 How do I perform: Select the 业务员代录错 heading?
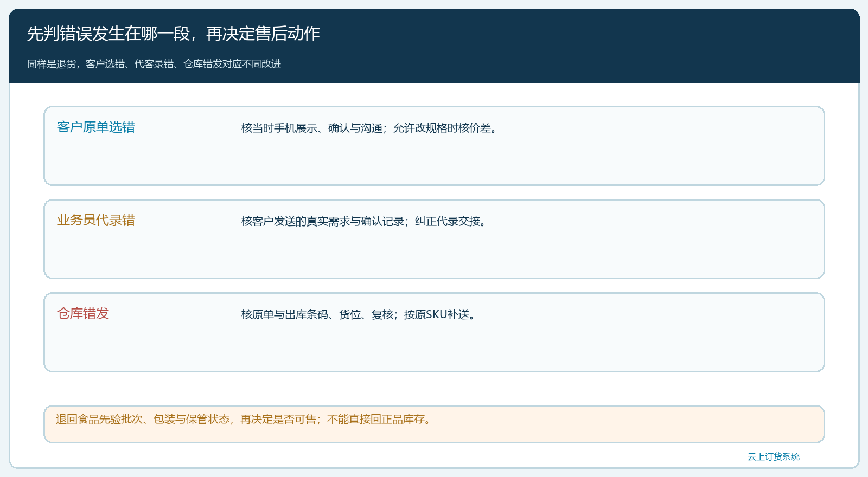click(x=96, y=221)
